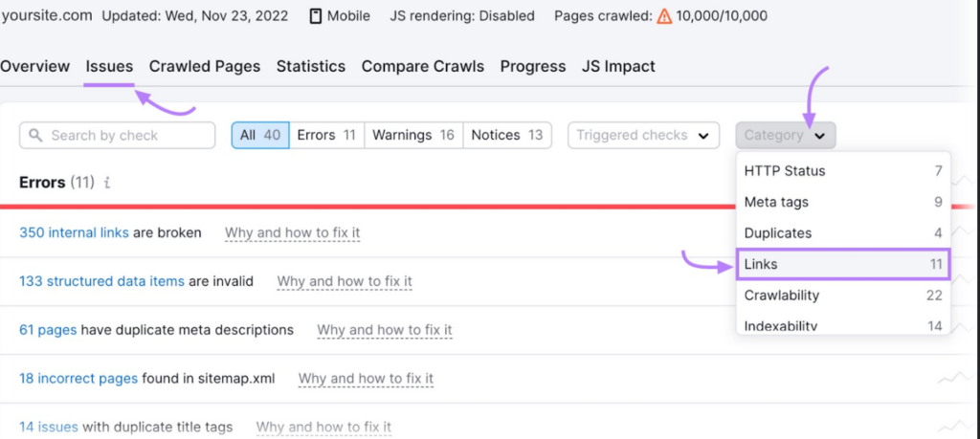Image resolution: width=980 pixels, height=439 pixels.
Task: Select HTTP Status in category list
Action: click(842, 171)
